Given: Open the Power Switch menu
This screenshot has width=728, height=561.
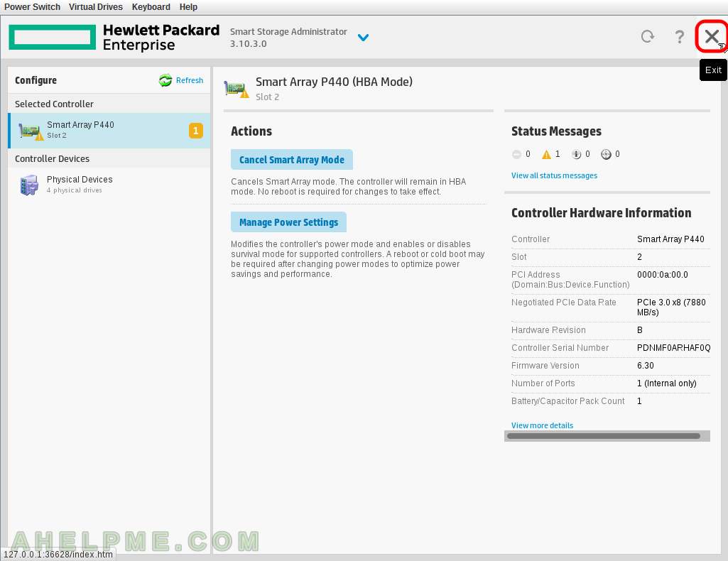Looking at the screenshot, I should point(33,7).
